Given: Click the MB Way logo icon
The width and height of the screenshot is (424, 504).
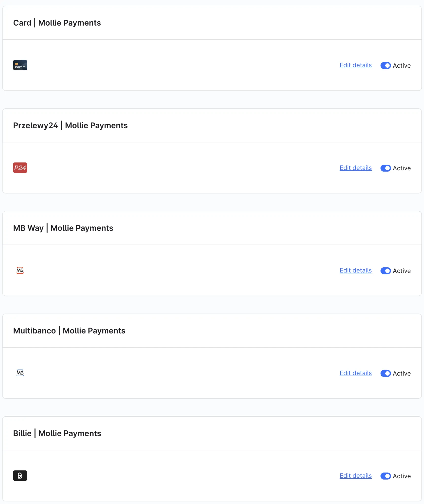Looking at the screenshot, I should tap(20, 270).
